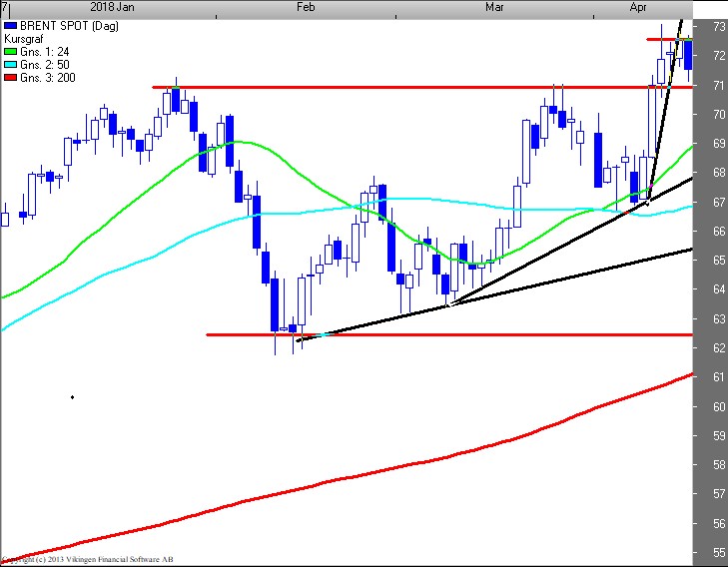Select the Apr month header

[639, 8]
